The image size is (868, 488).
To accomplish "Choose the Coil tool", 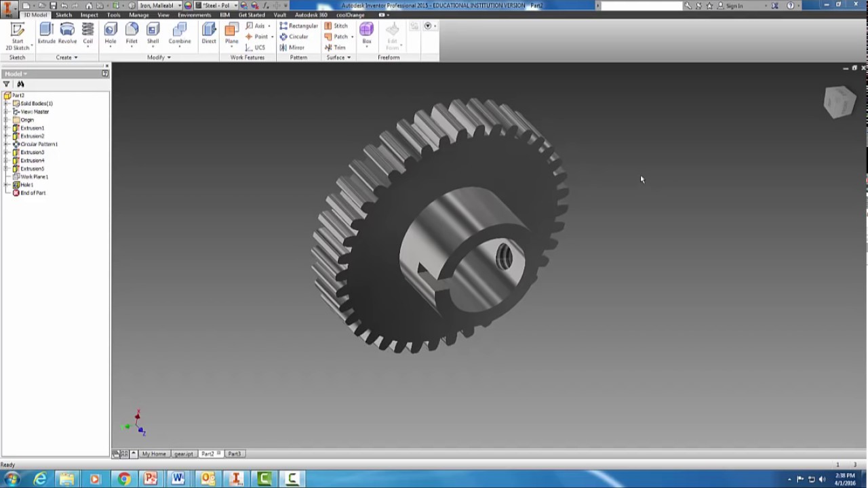I will [87, 33].
